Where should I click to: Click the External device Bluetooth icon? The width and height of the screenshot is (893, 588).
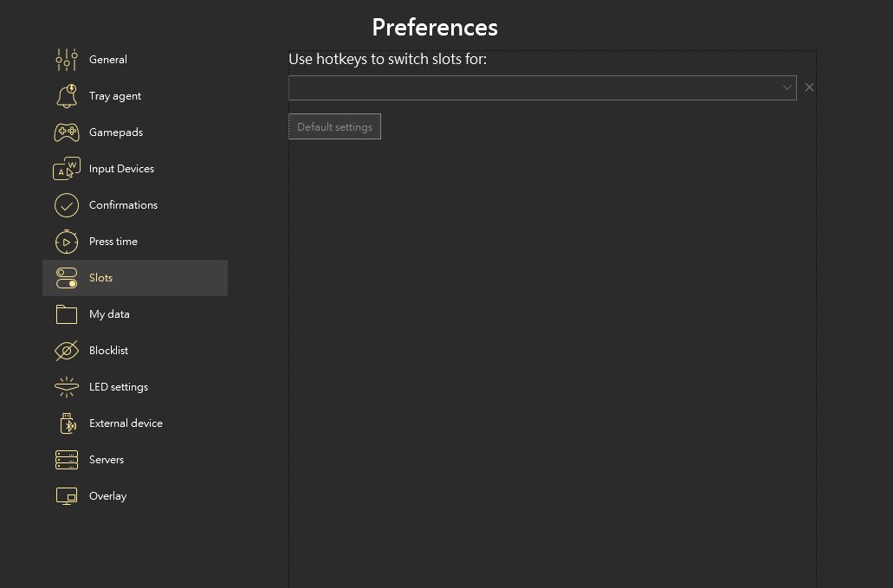(x=67, y=423)
